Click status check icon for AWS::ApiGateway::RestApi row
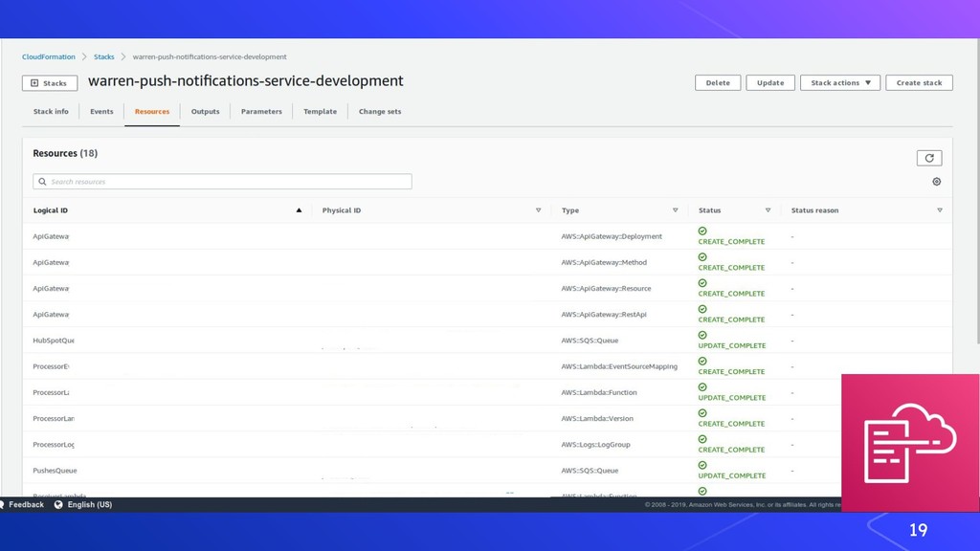980x551 pixels. coord(702,309)
